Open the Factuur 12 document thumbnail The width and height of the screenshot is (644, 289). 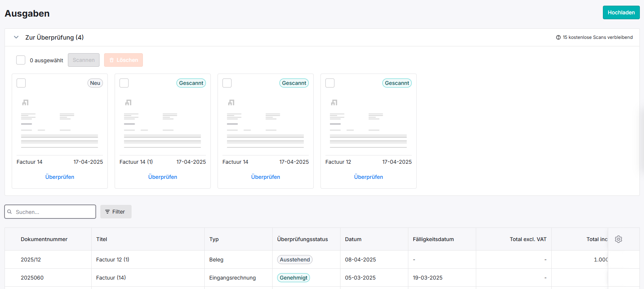point(368,123)
